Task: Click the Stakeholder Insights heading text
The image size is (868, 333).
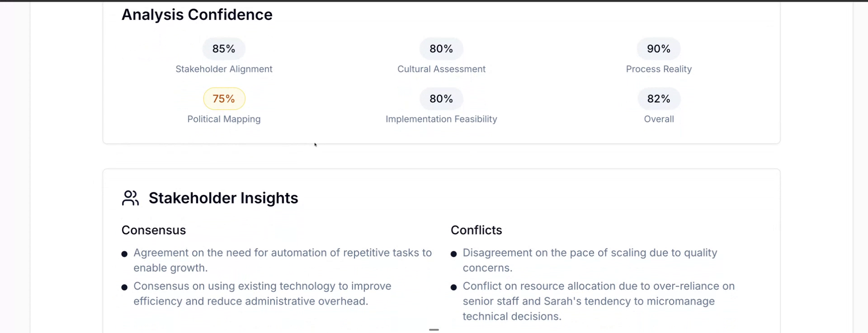Action: [x=223, y=198]
